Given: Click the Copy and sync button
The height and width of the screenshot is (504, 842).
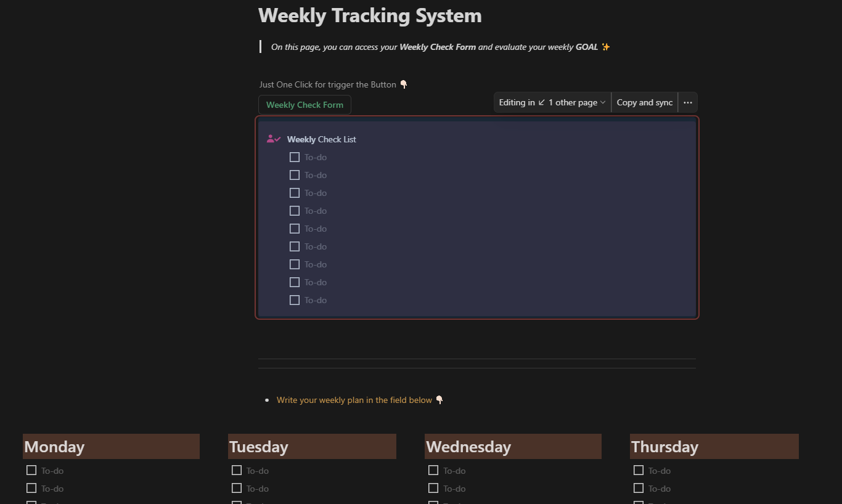Looking at the screenshot, I should [644, 102].
